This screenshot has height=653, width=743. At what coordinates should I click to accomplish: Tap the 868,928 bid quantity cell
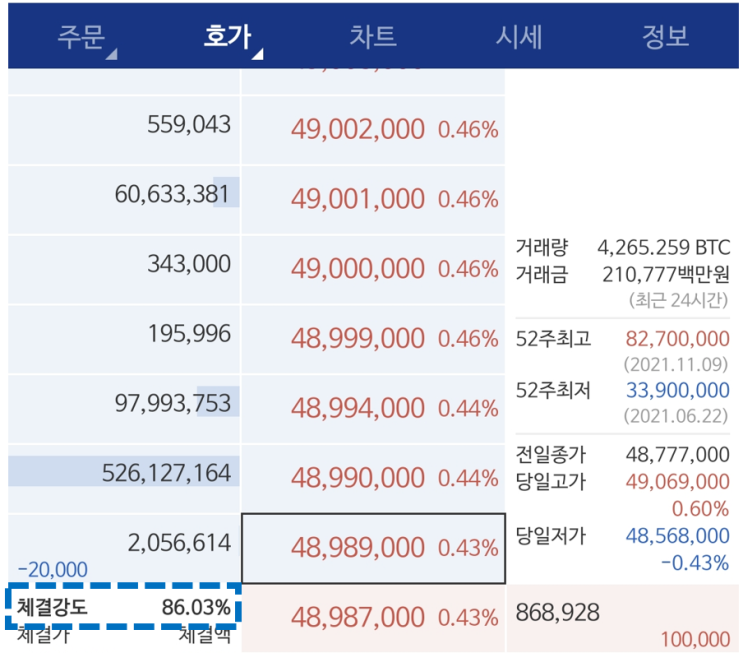tap(623, 618)
